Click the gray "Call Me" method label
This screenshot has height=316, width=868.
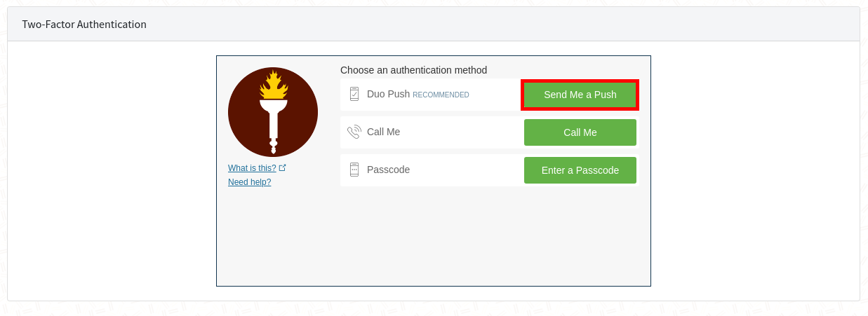point(383,132)
